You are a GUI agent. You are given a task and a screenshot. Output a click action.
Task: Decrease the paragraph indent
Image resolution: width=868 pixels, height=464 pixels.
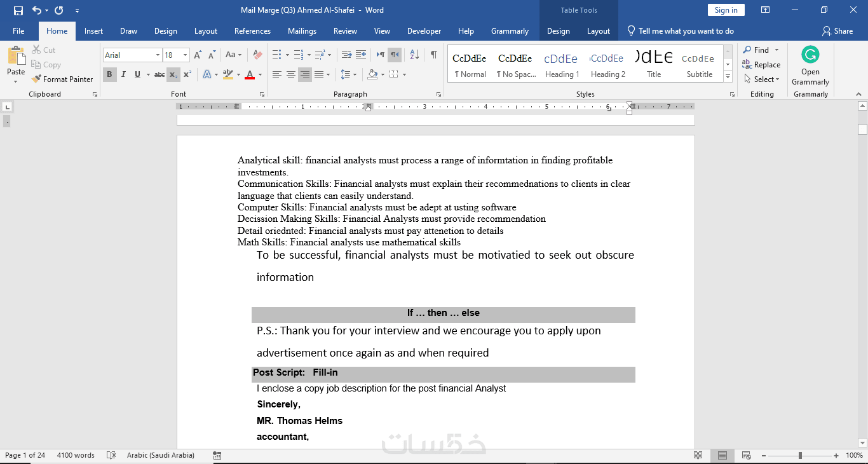click(346, 55)
